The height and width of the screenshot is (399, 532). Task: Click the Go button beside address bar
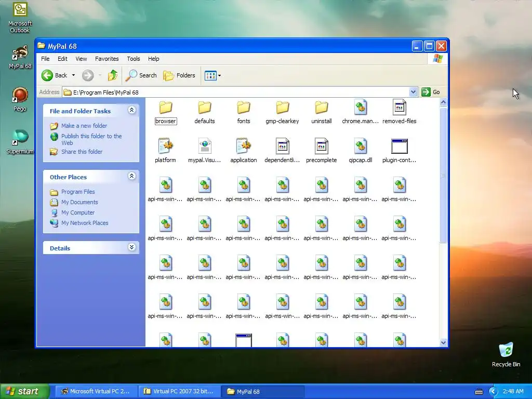tap(431, 92)
